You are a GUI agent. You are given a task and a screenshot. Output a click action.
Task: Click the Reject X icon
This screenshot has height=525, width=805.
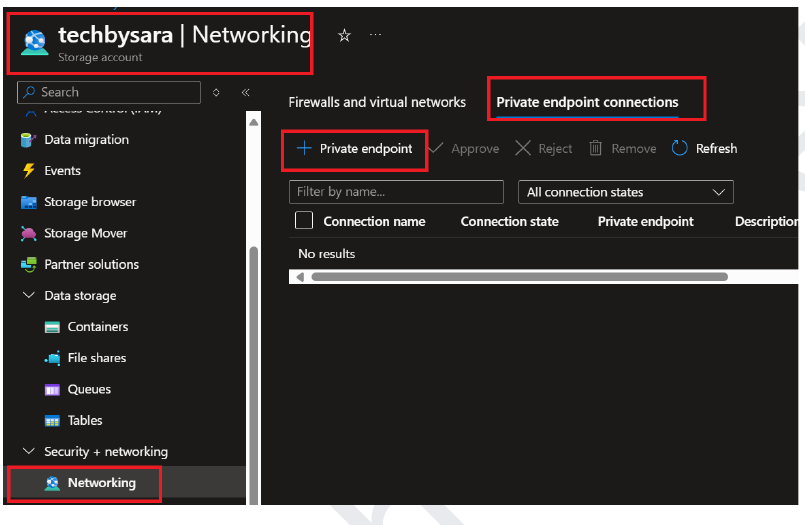click(523, 148)
